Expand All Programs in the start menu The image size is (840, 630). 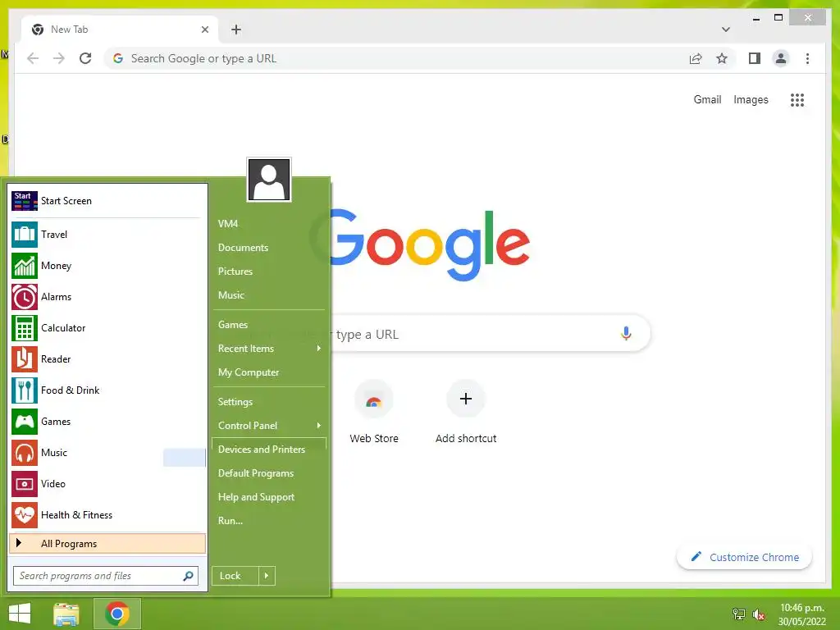tap(107, 543)
